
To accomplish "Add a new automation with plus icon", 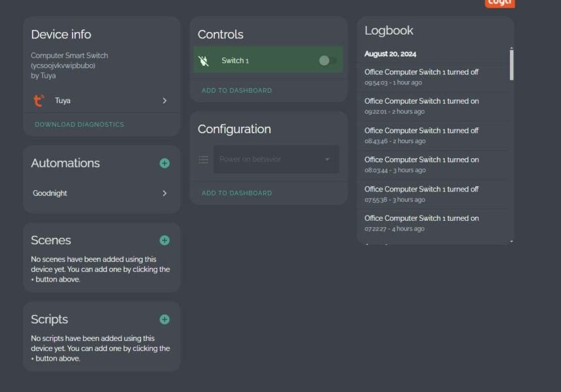I will click(165, 163).
